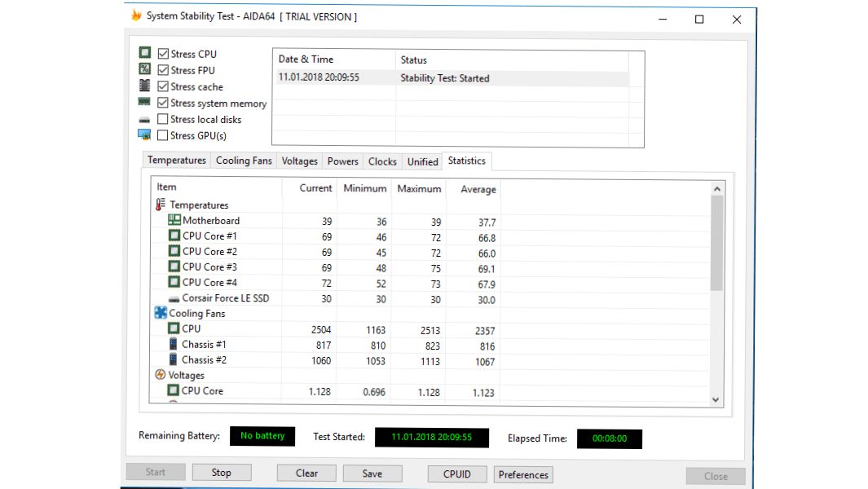Screen dimensions: 868x489
Task: Click the Date & Time log column header
Action: click(x=334, y=59)
